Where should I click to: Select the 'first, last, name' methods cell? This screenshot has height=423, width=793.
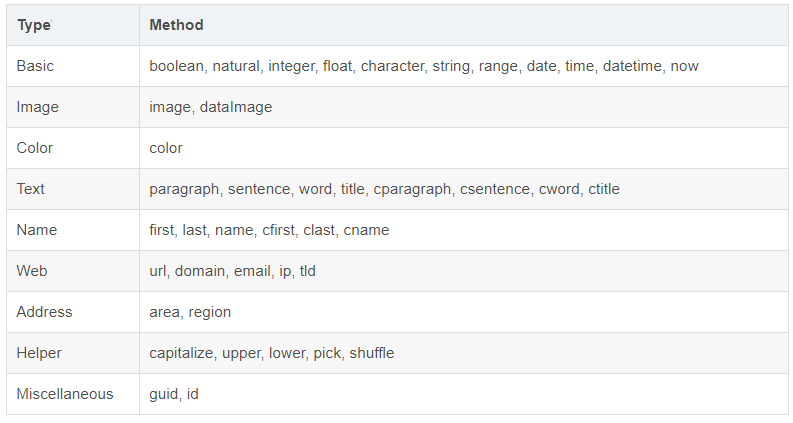click(x=269, y=230)
